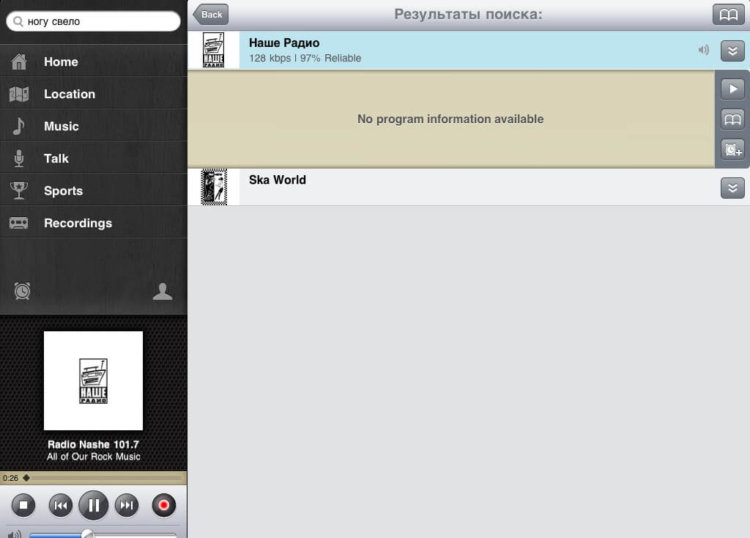Select the Наше Радио station row
Screen dimensions: 750x538
[x=468, y=50]
